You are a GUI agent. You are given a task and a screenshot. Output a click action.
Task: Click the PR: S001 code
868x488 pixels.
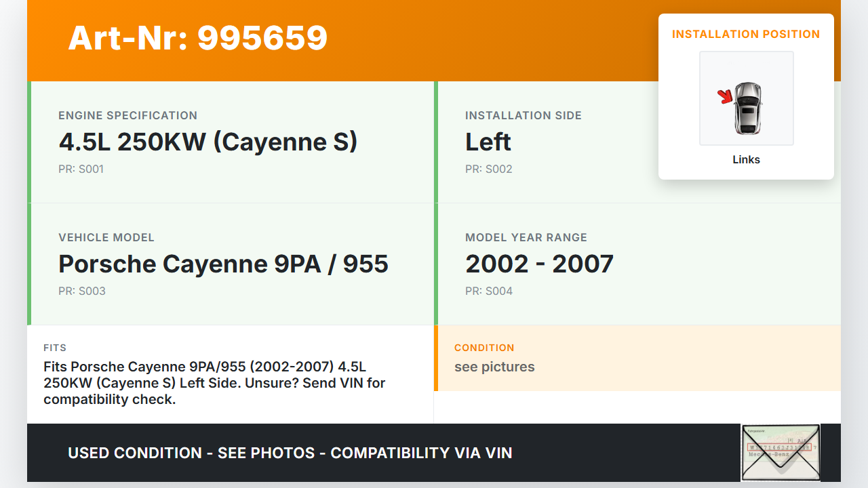(x=81, y=169)
